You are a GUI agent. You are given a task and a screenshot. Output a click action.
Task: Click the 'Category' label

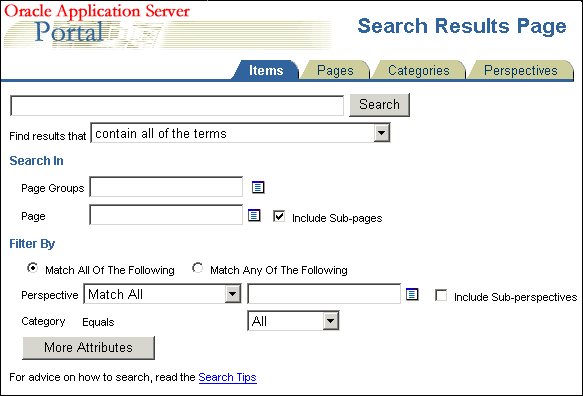coord(43,321)
